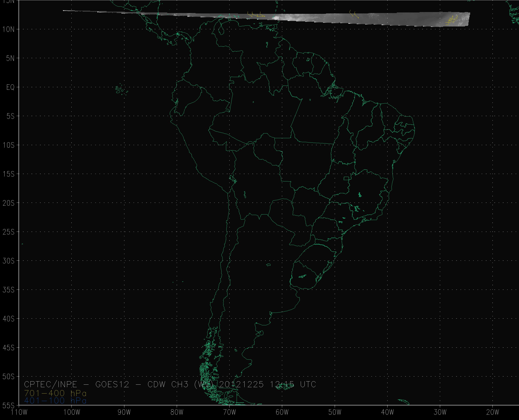Click the 40W longitude label
The height and width of the screenshot is (420, 519).
click(x=388, y=412)
